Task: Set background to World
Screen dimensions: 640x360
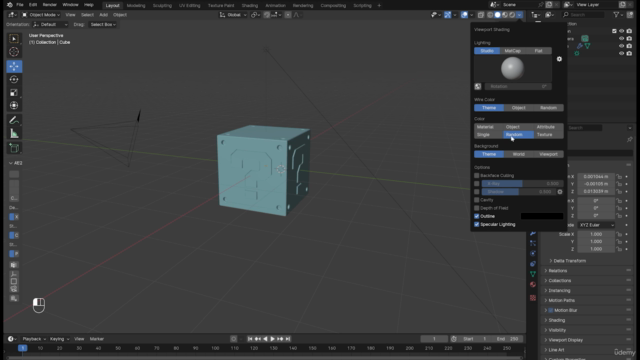Action: click(x=518, y=154)
